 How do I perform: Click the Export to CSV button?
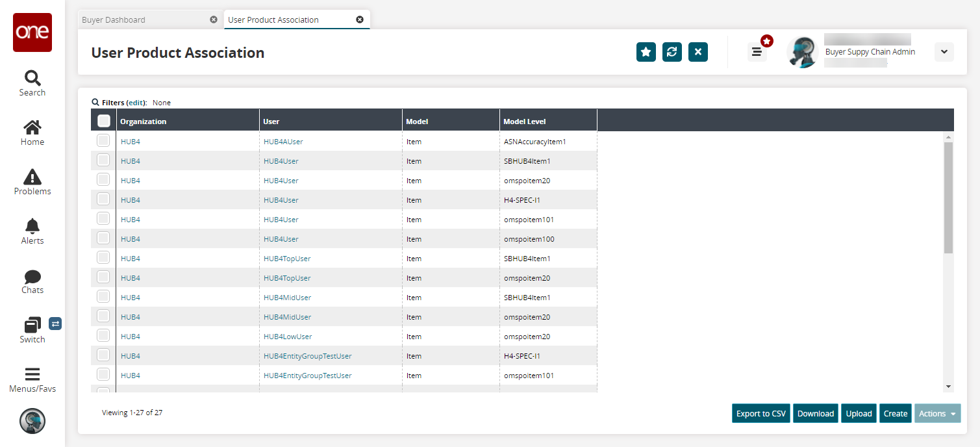(x=760, y=414)
